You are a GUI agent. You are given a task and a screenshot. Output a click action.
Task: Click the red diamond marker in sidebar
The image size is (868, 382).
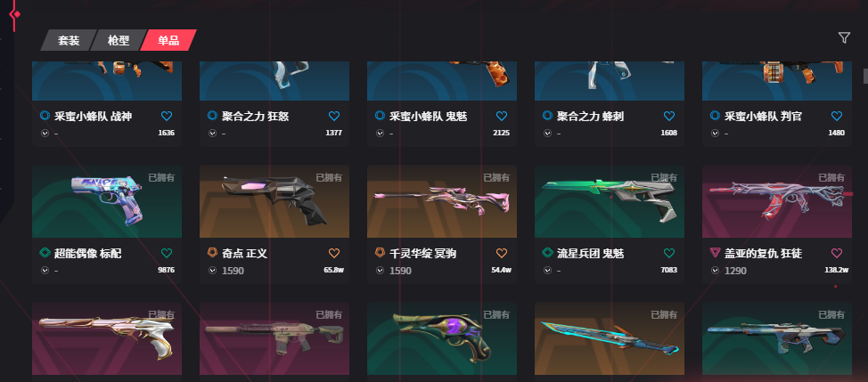pyautogui.click(x=16, y=14)
